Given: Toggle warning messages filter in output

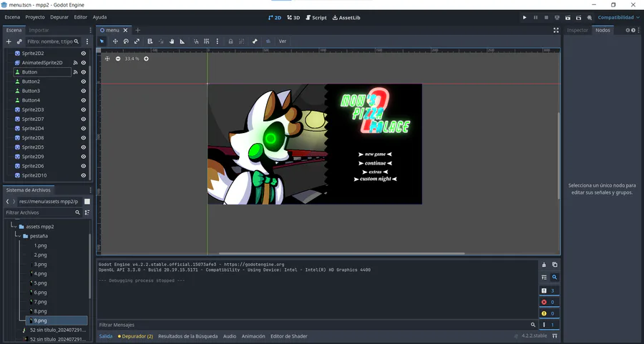Looking at the screenshot, I should [x=548, y=313].
